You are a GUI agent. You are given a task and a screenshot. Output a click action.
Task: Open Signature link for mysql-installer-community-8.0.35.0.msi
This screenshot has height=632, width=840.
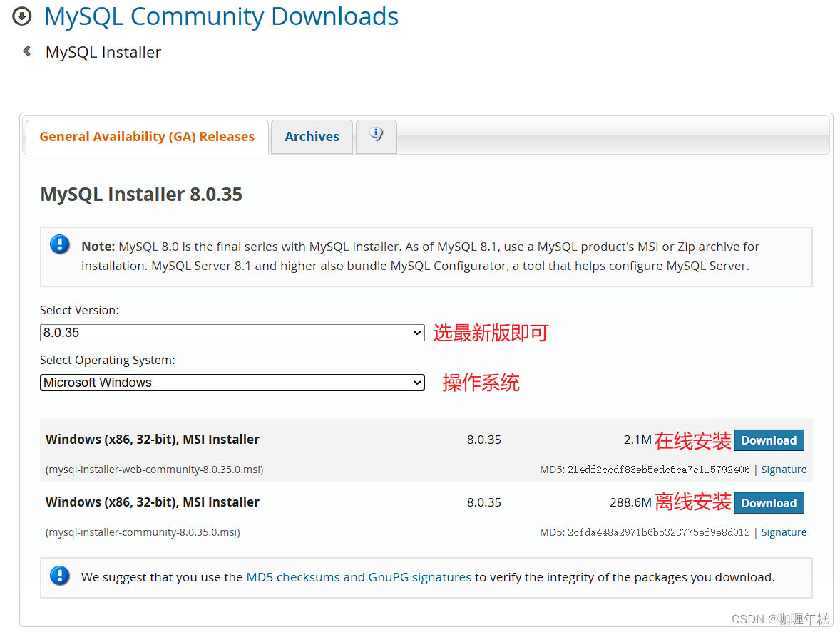784,532
